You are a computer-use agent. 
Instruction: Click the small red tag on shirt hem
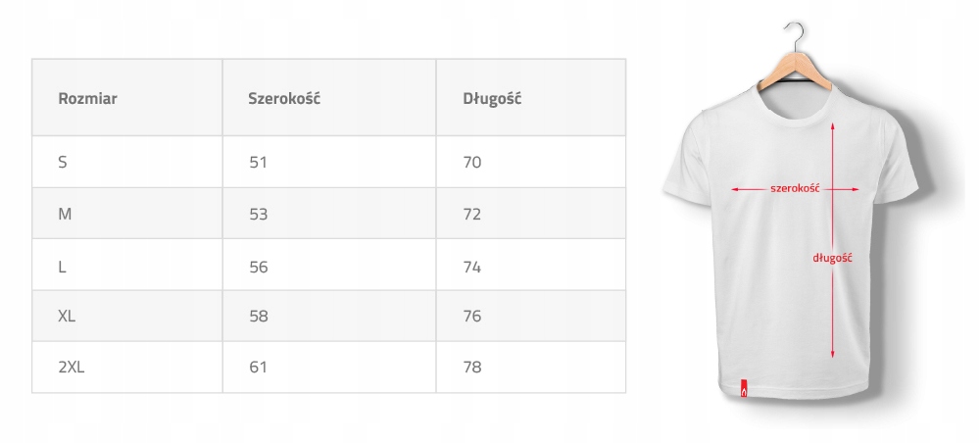(745, 391)
